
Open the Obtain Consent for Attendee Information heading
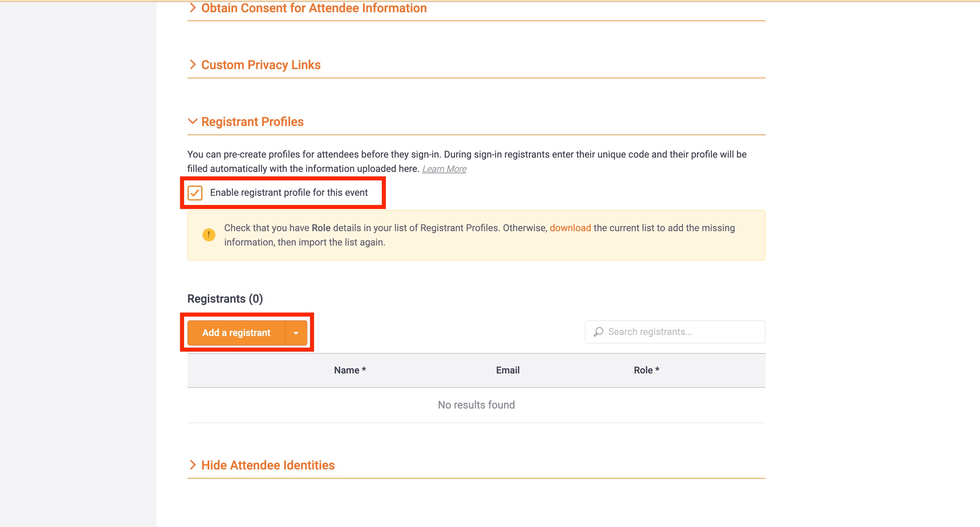coord(313,7)
